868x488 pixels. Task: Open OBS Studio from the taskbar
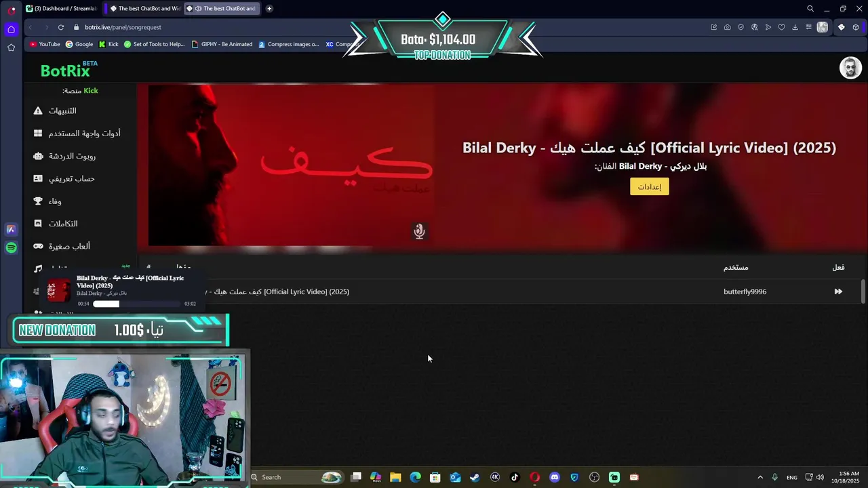click(x=595, y=477)
